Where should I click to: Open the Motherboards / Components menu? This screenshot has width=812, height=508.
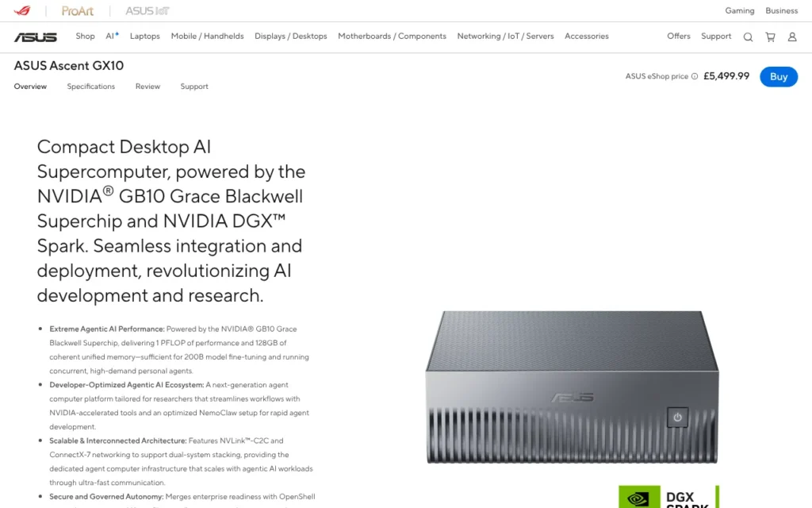(x=392, y=37)
